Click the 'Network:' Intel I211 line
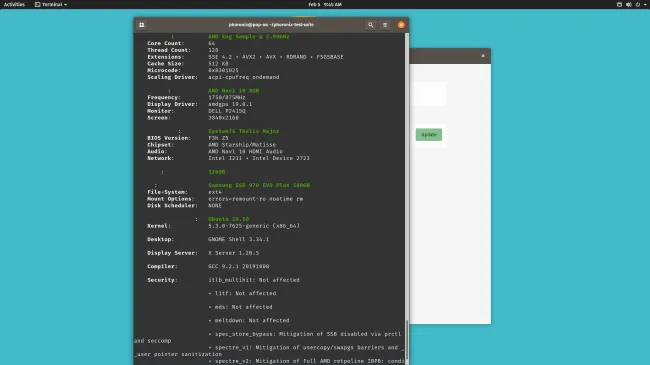650x365 pixels. 228,158
